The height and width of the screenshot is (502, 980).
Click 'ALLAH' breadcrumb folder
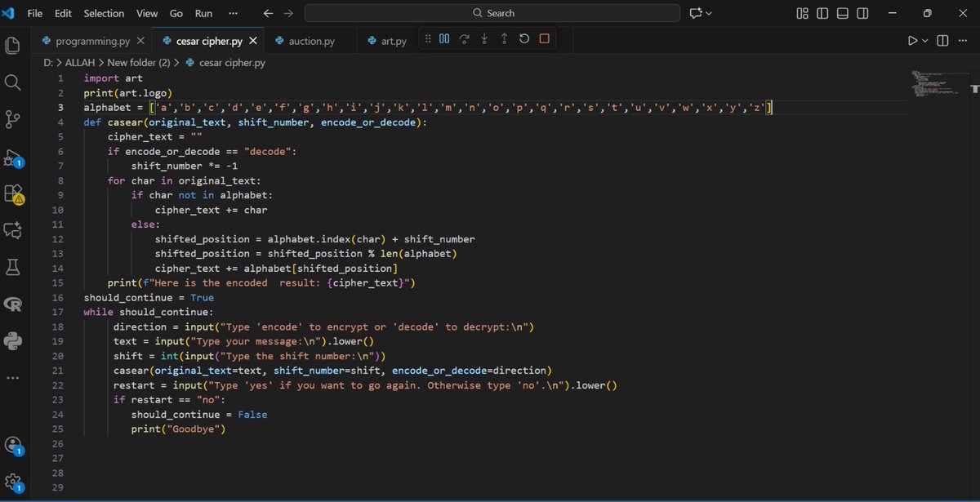tap(81, 62)
